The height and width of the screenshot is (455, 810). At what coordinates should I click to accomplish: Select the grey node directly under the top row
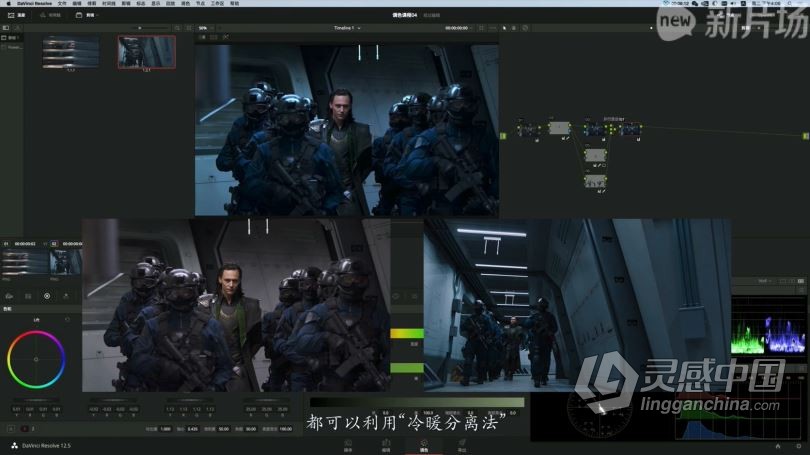tap(595, 155)
